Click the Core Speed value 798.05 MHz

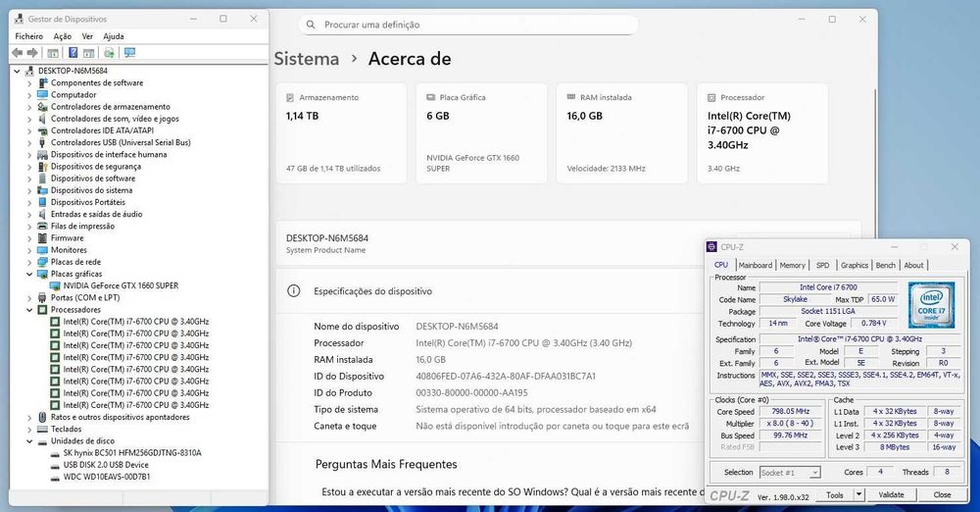click(791, 412)
